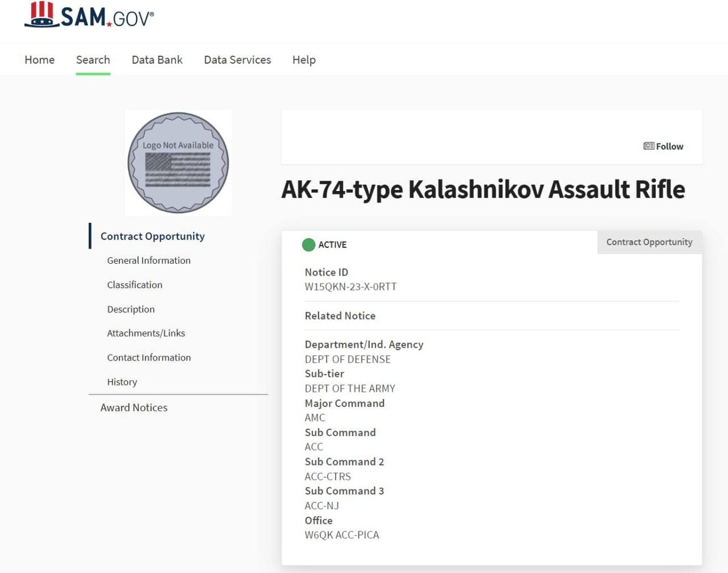728x573 pixels.
Task: Open the Help menu item
Action: click(x=304, y=59)
